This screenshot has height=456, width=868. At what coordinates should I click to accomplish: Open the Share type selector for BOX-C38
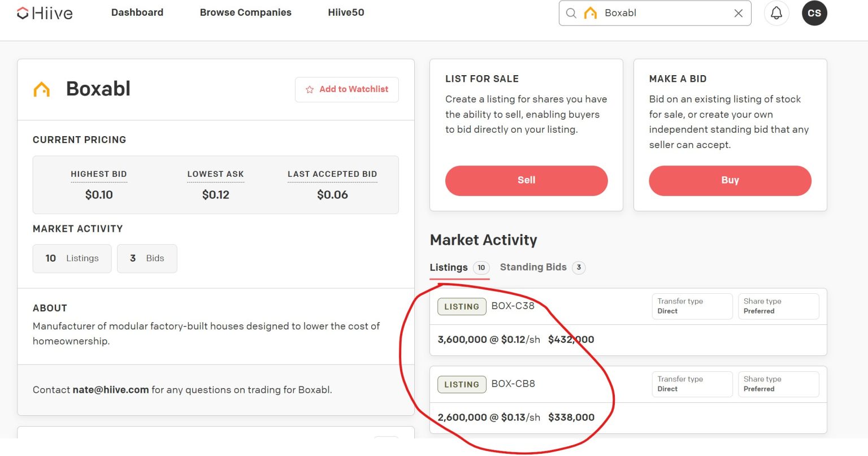tap(778, 306)
